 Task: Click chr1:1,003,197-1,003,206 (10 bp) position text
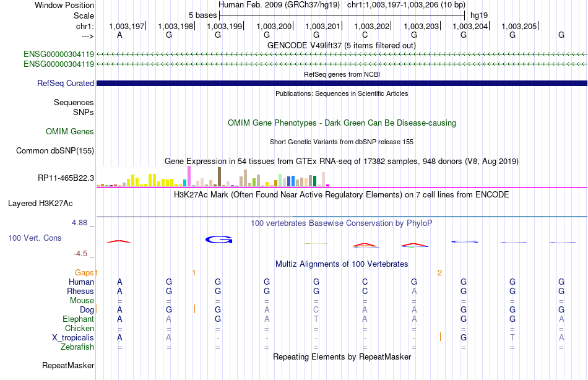[406, 5]
